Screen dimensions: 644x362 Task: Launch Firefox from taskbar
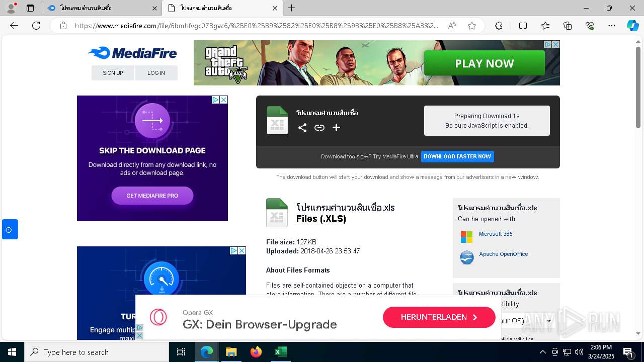pos(256,352)
